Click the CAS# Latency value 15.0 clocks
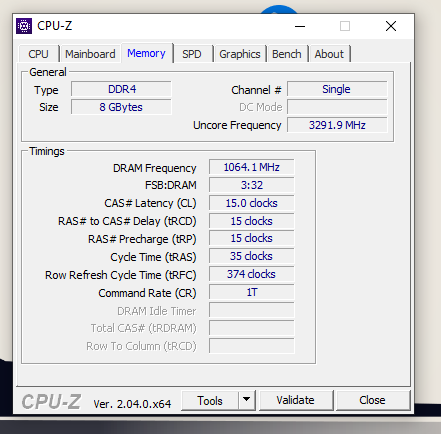 [x=252, y=203]
